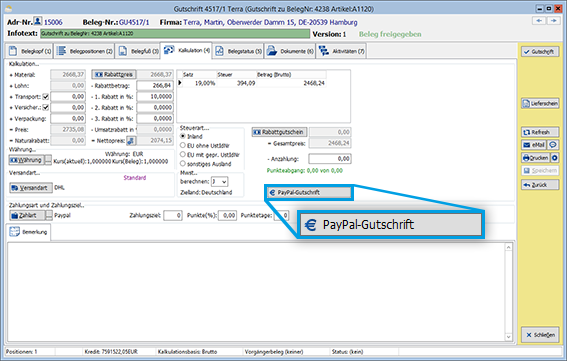Click the calculator icon beside Nettopreis

(x=131, y=140)
